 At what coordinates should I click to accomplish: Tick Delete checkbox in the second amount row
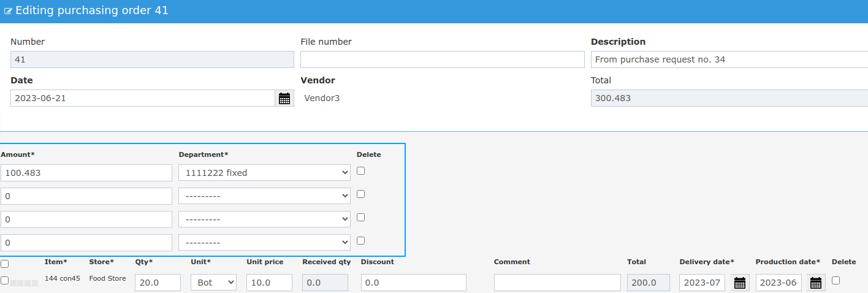[x=360, y=194]
